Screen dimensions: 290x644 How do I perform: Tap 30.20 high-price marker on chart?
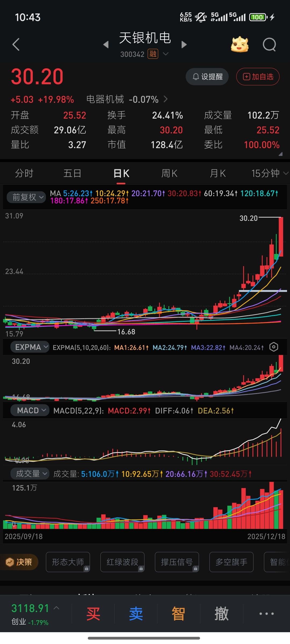248,218
